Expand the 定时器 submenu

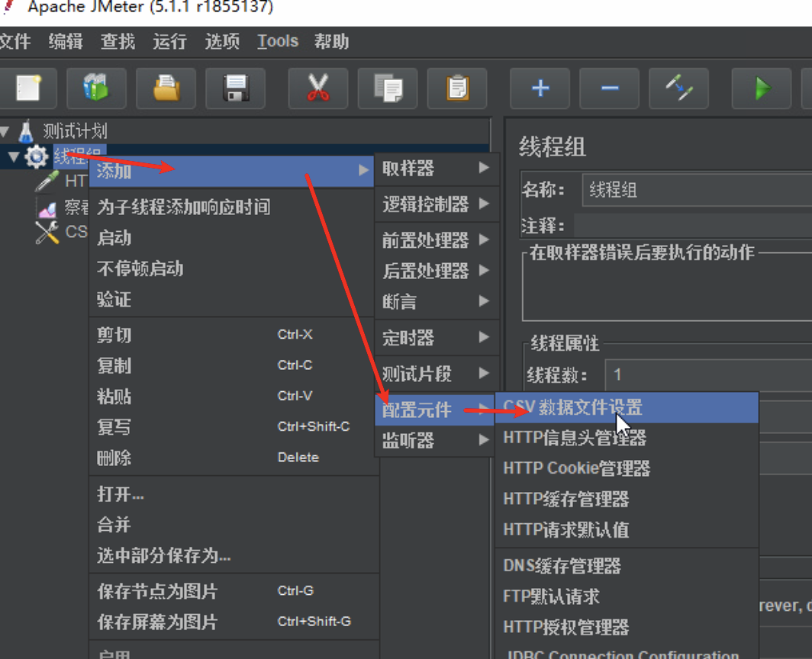(436, 338)
